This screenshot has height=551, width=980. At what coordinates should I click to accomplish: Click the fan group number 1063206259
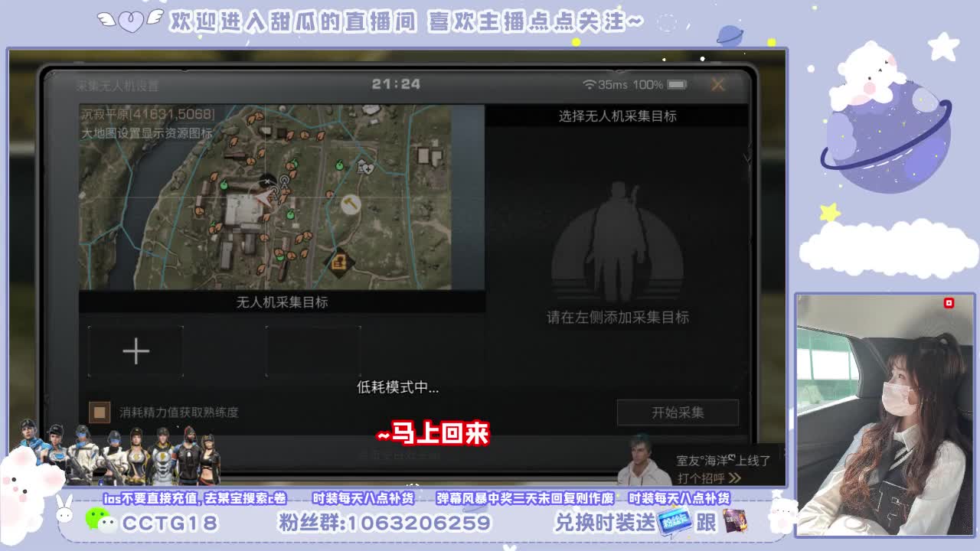click(x=418, y=523)
